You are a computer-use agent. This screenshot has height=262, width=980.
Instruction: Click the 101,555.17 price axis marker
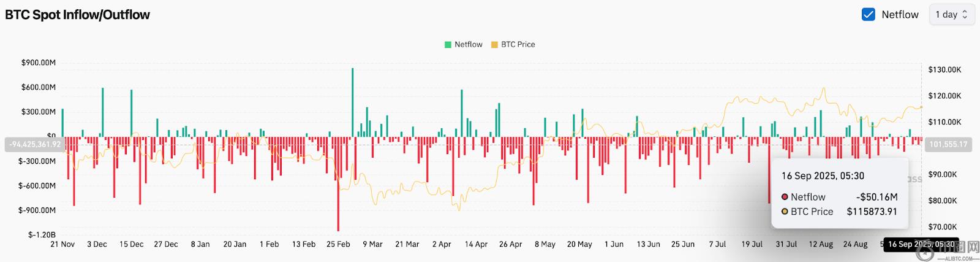point(948,145)
